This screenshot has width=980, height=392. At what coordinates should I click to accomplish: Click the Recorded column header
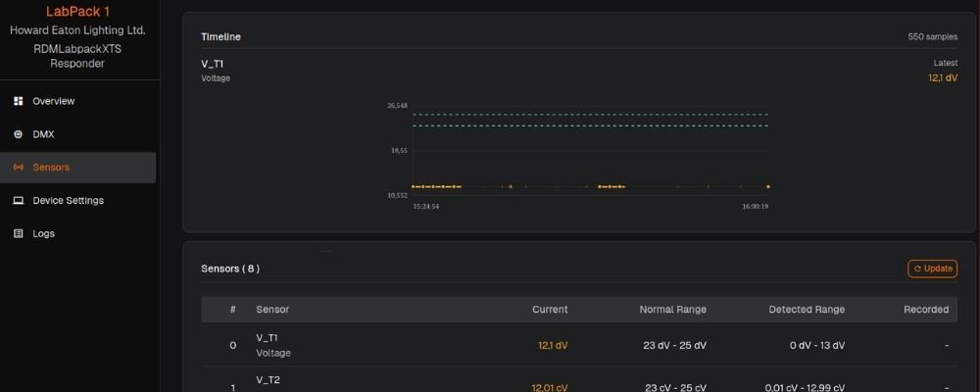[926, 310]
